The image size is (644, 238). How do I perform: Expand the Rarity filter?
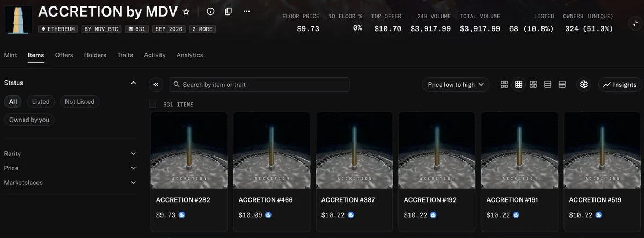(70, 153)
